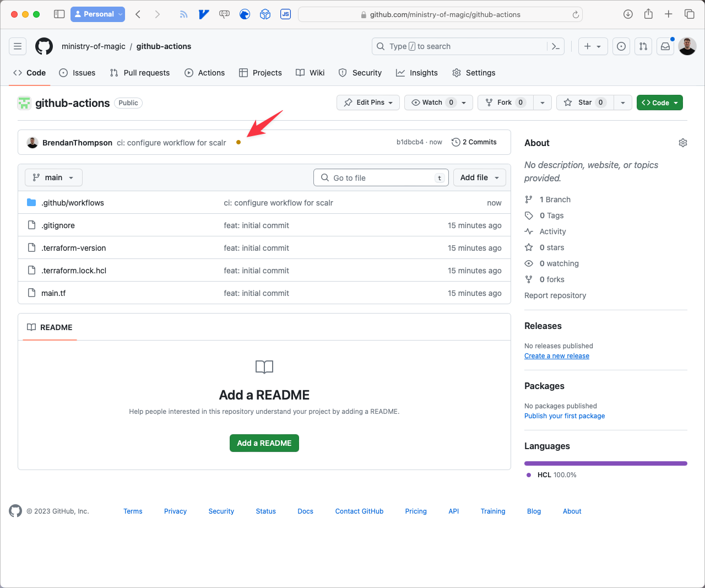This screenshot has width=705, height=588.
Task: Open BrendanThompson's commit author avatar
Action: [32, 143]
